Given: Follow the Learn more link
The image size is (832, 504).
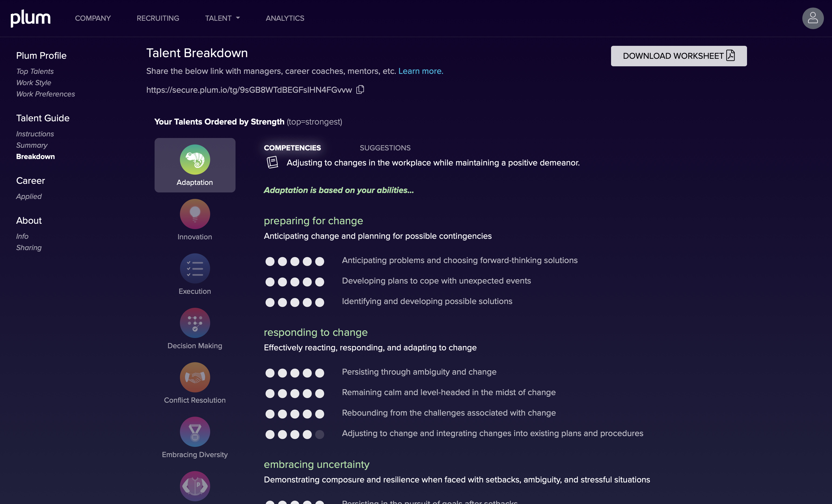Looking at the screenshot, I should point(420,71).
